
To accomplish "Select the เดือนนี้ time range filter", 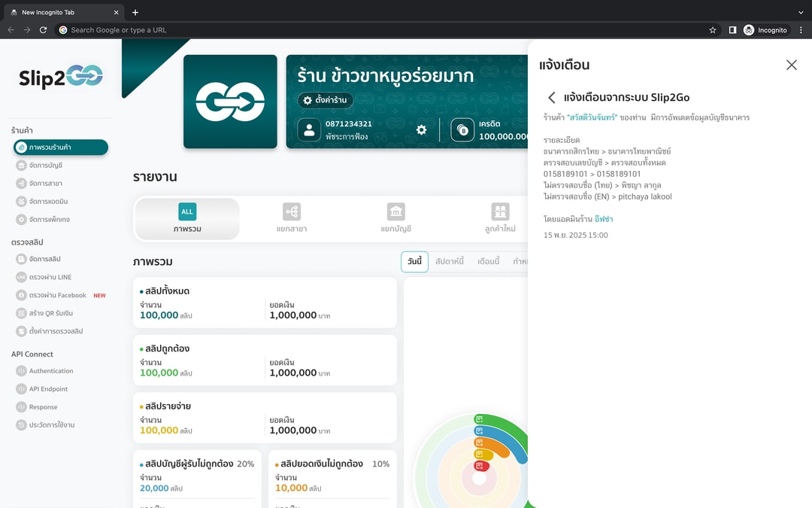I will [489, 262].
